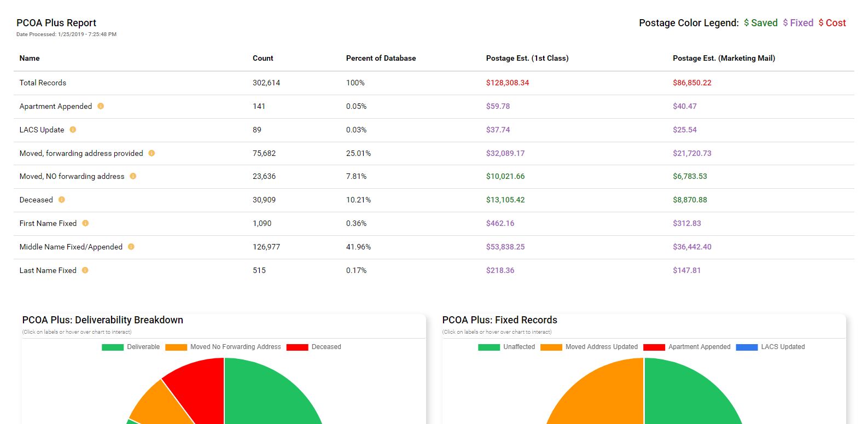Click info icon next to Apartment Appended

point(101,106)
